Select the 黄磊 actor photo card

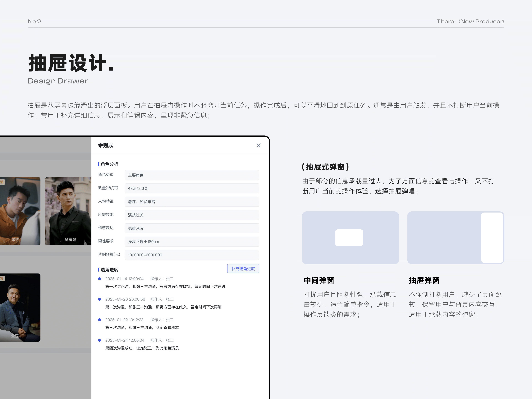click(20, 308)
